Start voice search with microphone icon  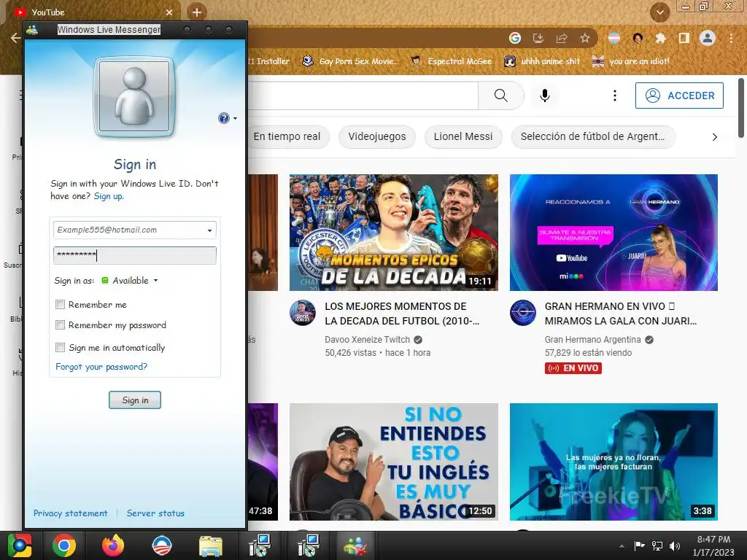click(x=545, y=96)
